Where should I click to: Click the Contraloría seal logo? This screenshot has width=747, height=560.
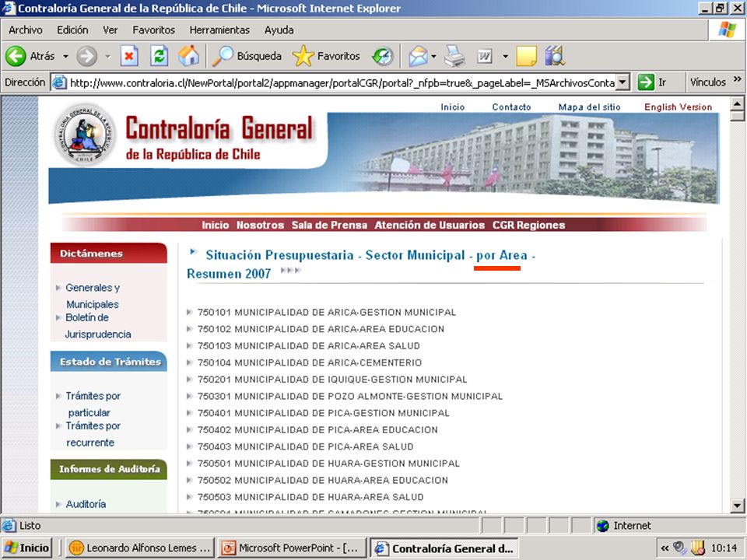coord(85,135)
